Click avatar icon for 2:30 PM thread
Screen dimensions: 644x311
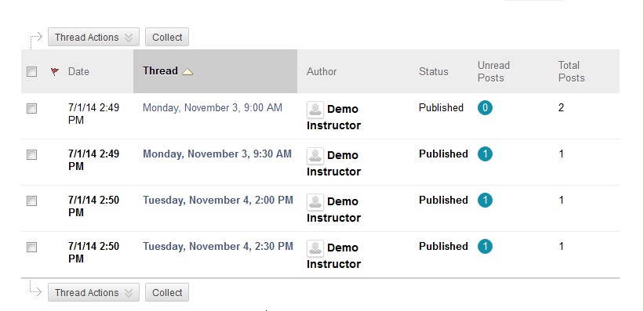(315, 248)
